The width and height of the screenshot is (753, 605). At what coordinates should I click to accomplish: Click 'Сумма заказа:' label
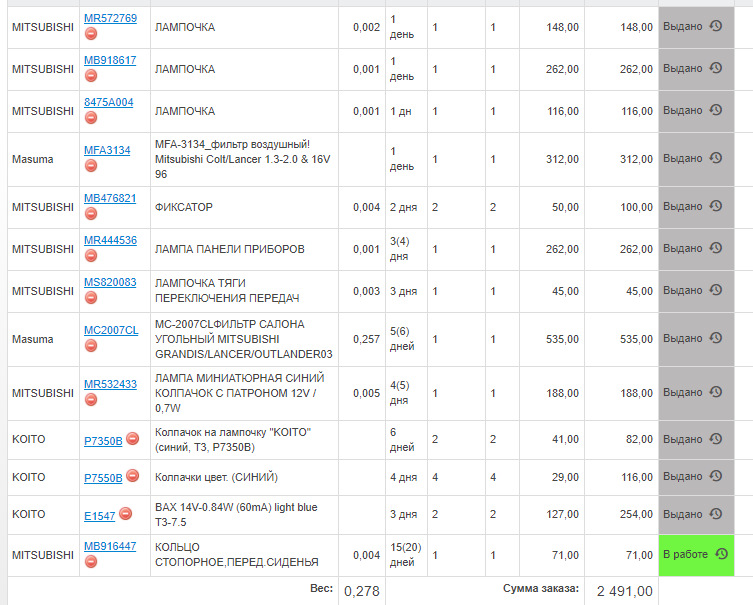coord(541,588)
